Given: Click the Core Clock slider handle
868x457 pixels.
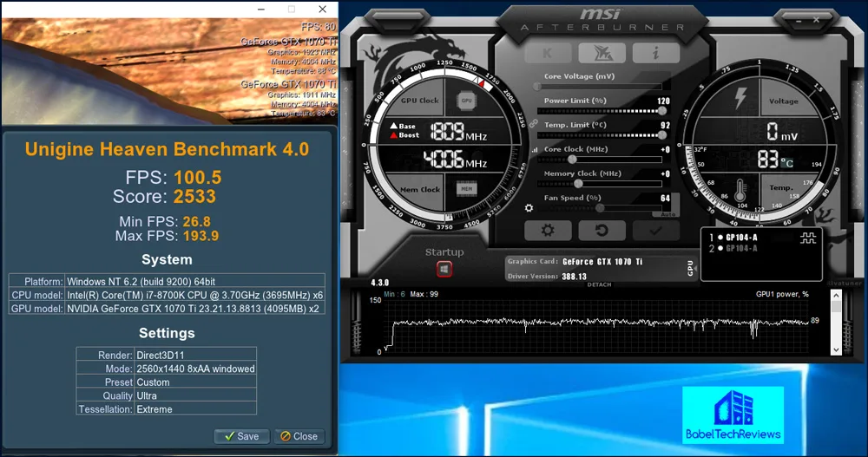Looking at the screenshot, I should 572,160.
